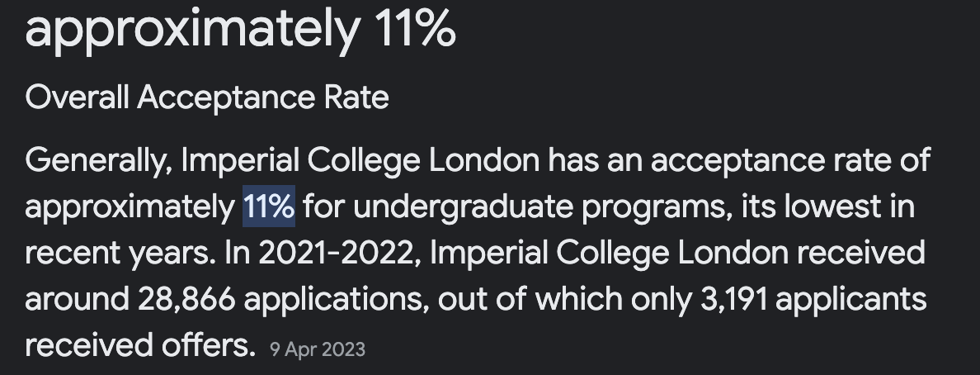The height and width of the screenshot is (375, 980).
Task: Click the large "approximately 11%" heading
Action: pos(240,29)
